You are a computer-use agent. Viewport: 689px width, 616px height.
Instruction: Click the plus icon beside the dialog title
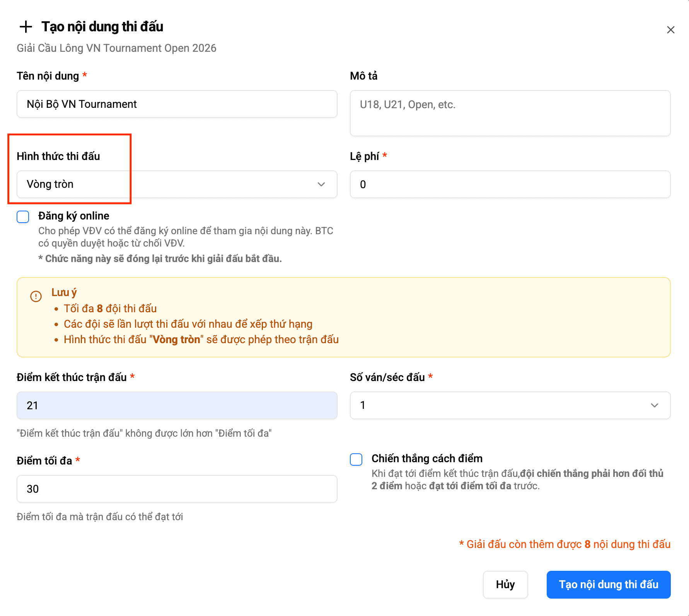26,27
